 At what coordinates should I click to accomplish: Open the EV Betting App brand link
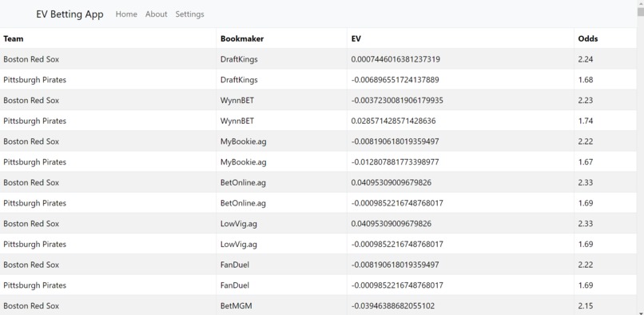pos(70,14)
